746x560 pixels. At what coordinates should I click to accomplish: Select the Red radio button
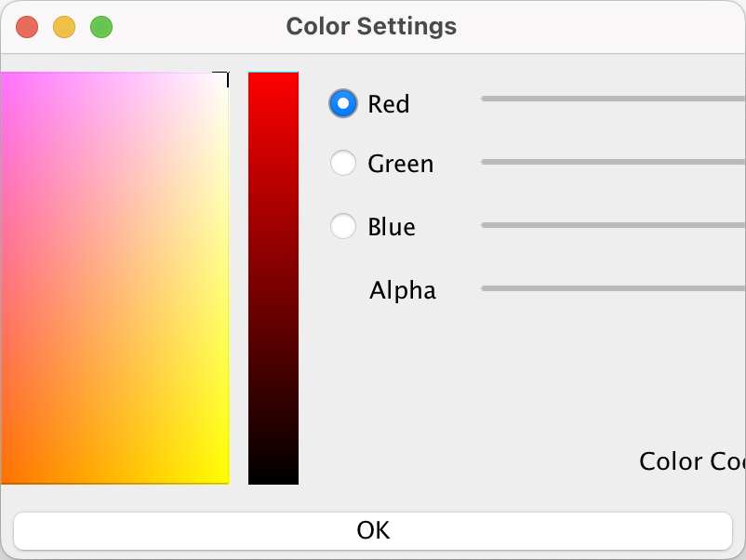(343, 103)
